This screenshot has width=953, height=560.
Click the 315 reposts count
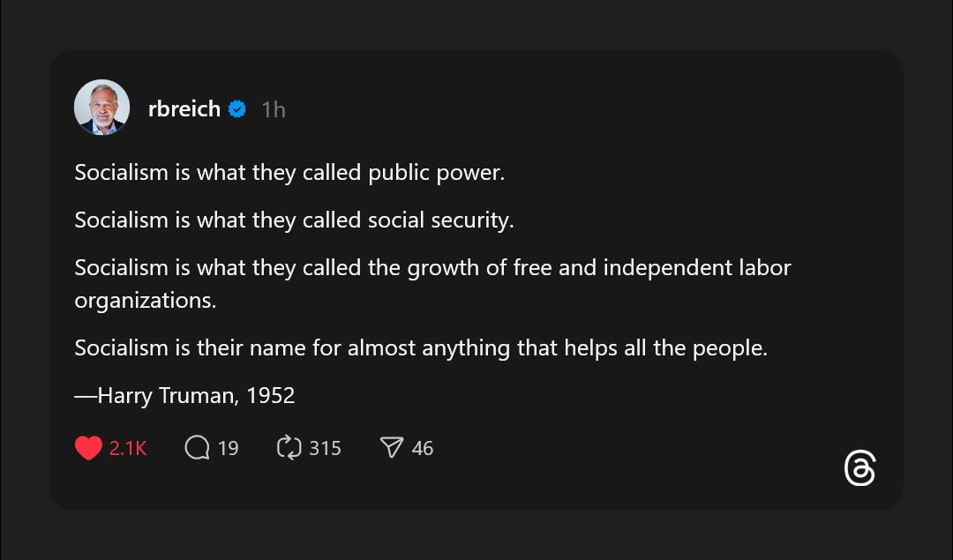(x=325, y=448)
